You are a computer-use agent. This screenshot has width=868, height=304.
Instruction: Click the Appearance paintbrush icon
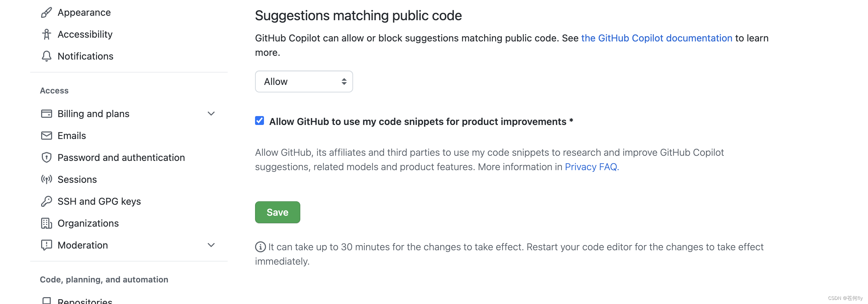tap(46, 13)
